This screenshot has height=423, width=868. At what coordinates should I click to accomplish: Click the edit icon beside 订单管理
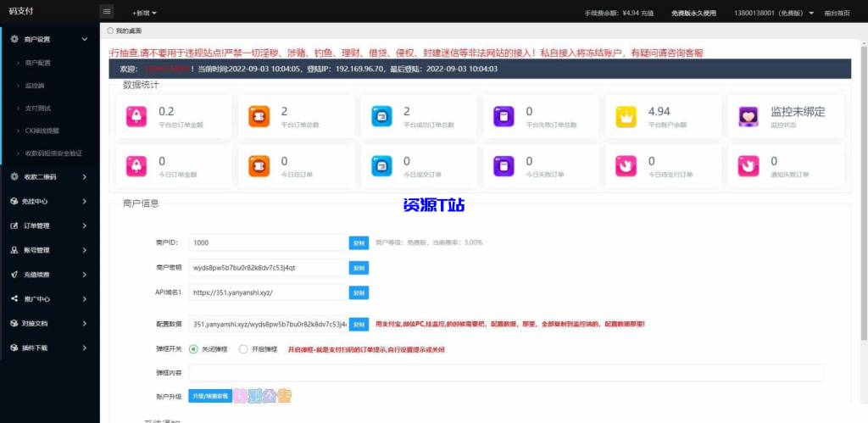coord(15,225)
